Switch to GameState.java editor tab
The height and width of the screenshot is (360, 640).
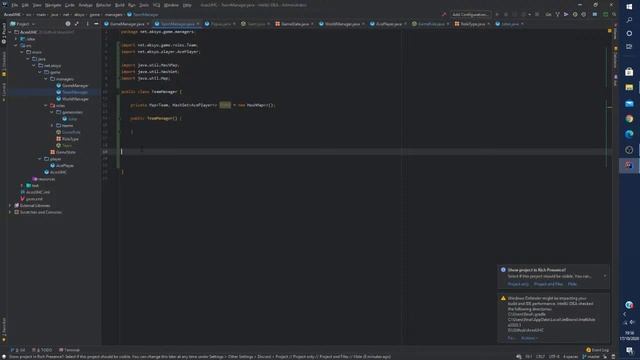coord(295,24)
